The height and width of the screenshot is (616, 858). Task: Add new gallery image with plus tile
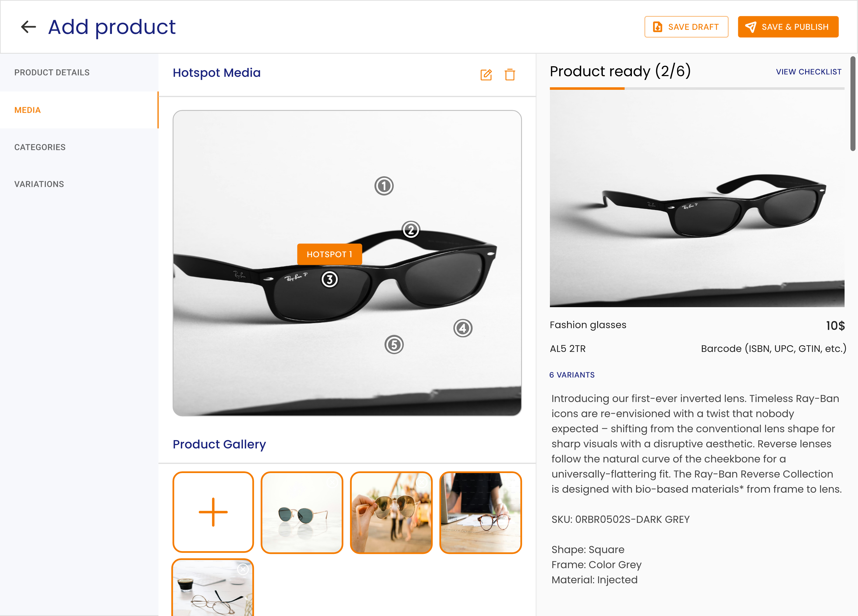pyautogui.click(x=213, y=512)
